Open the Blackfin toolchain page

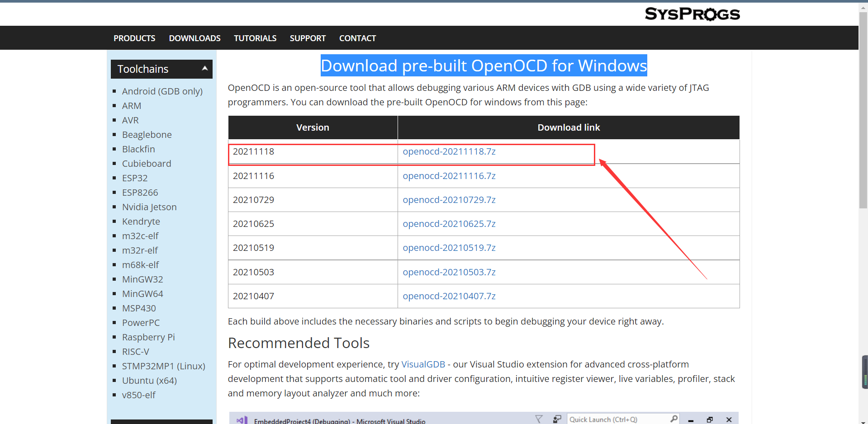[x=138, y=149]
